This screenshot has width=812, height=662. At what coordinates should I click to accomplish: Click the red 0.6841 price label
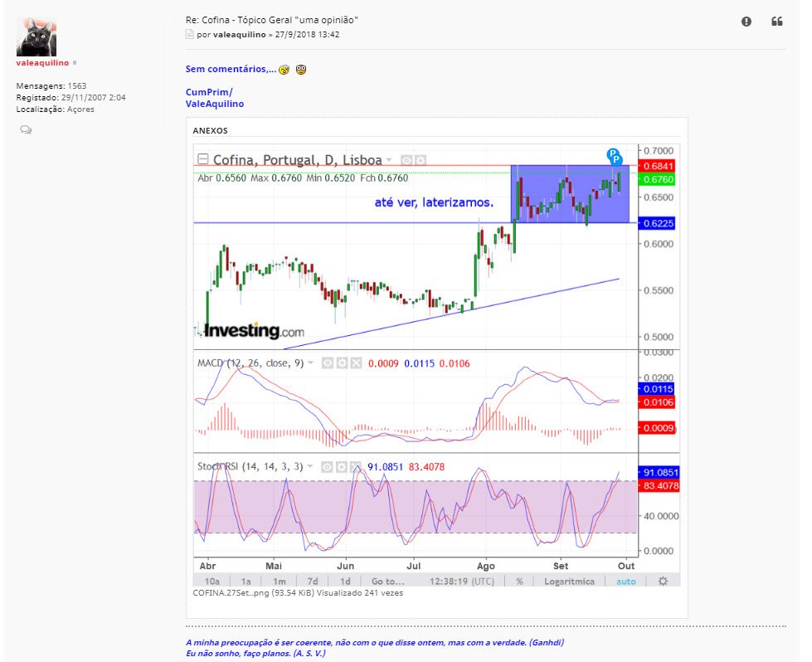[x=657, y=166]
